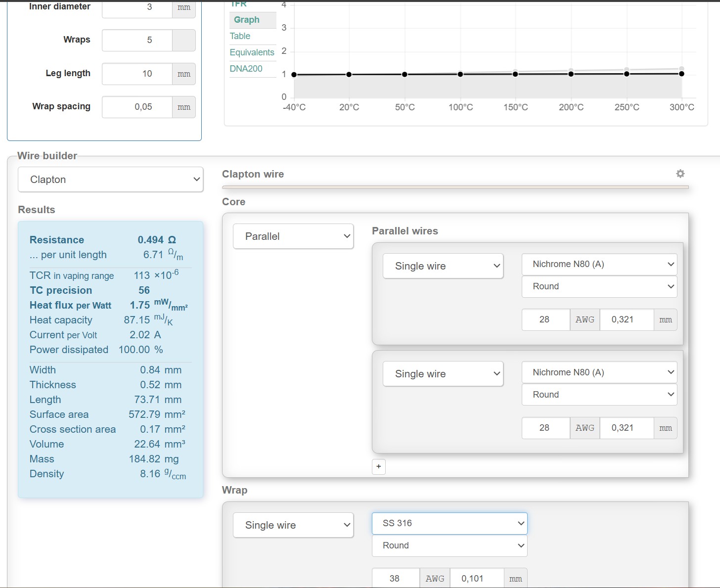Open the Equivalents tab
Image resolution: width=720 pixels, height=588 pixels.
click(252, 52)
